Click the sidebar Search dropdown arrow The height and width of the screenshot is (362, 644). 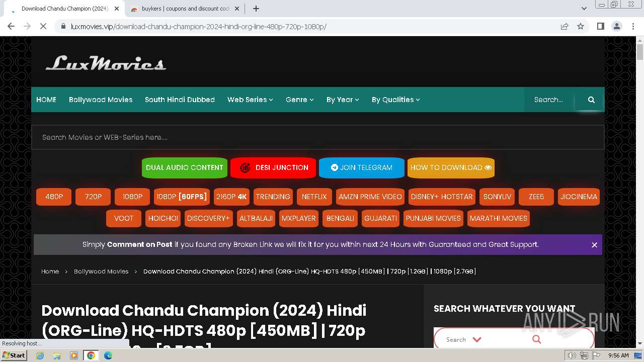pyautogui.click(x=477, y=339)
